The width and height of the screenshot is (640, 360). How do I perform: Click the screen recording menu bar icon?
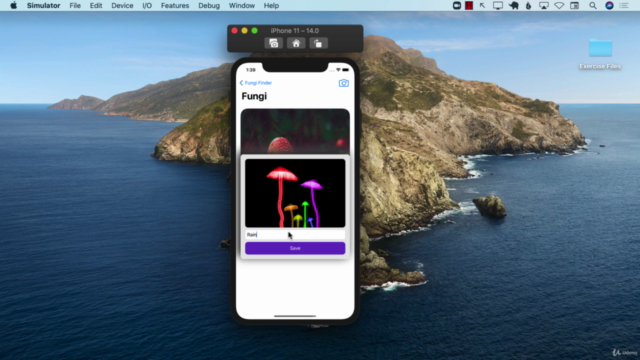(457, 6)
